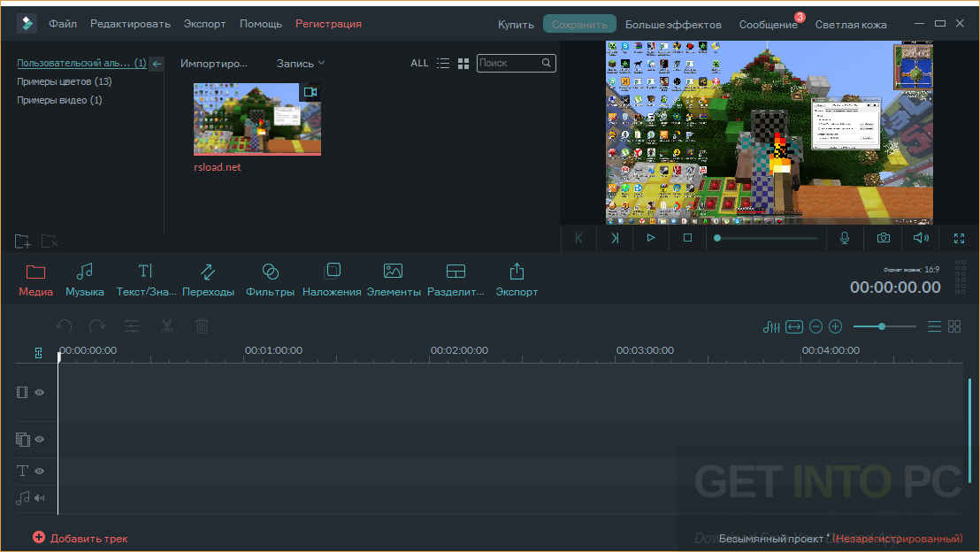Open the Переходы panel
The height and width of the screenshot is (552, 980).
[208, 279]
